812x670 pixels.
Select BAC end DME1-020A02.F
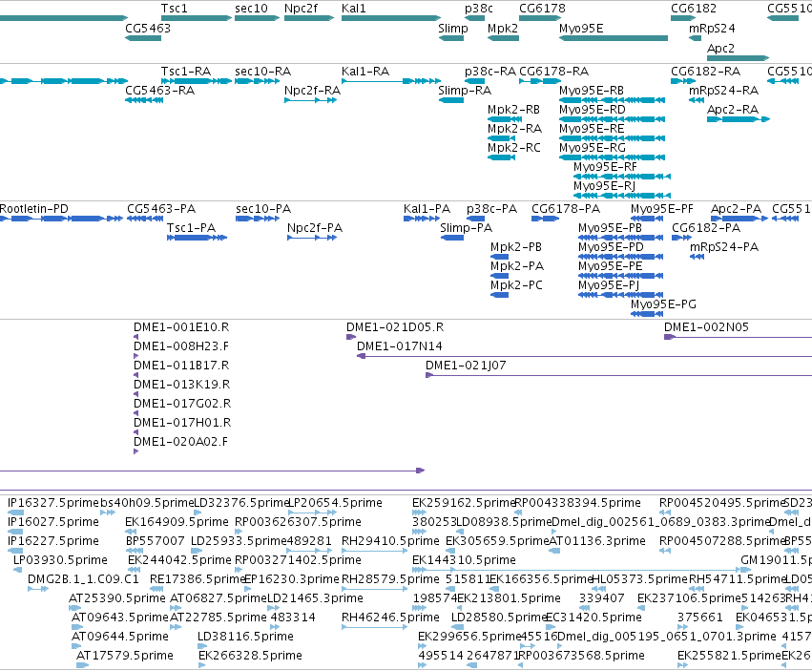click(x=180, y=442)
